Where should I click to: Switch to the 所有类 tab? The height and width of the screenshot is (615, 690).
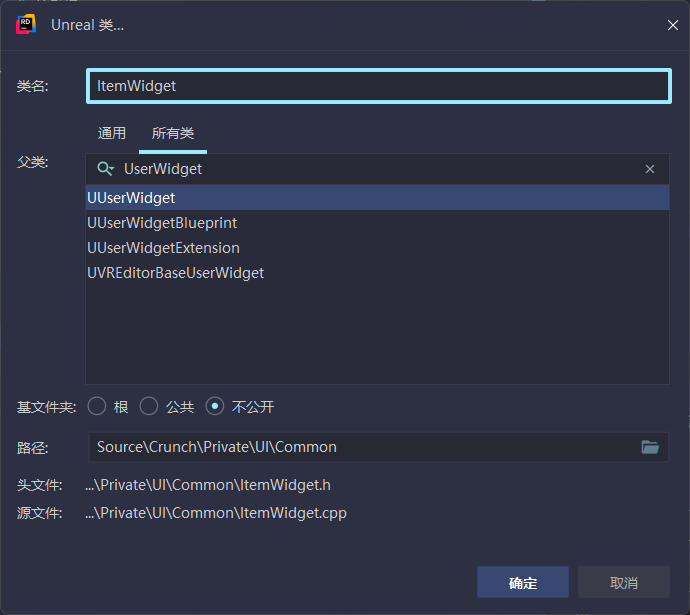173,133
